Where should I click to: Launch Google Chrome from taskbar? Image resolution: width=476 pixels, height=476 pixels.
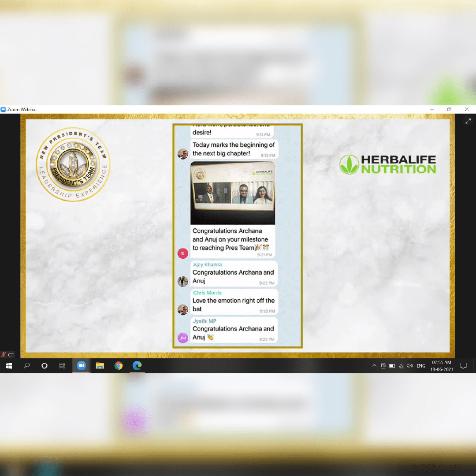coord(119,366)
